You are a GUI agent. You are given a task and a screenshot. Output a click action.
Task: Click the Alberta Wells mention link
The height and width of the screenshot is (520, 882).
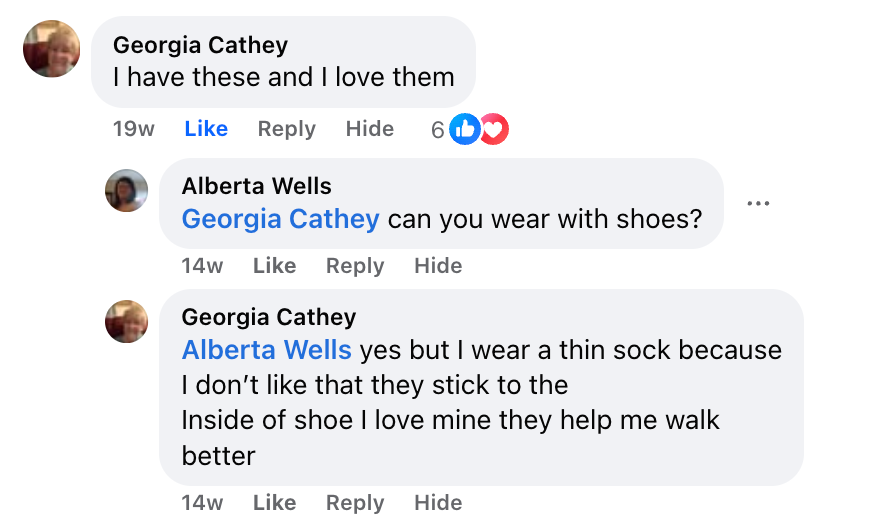pos(266,350)
